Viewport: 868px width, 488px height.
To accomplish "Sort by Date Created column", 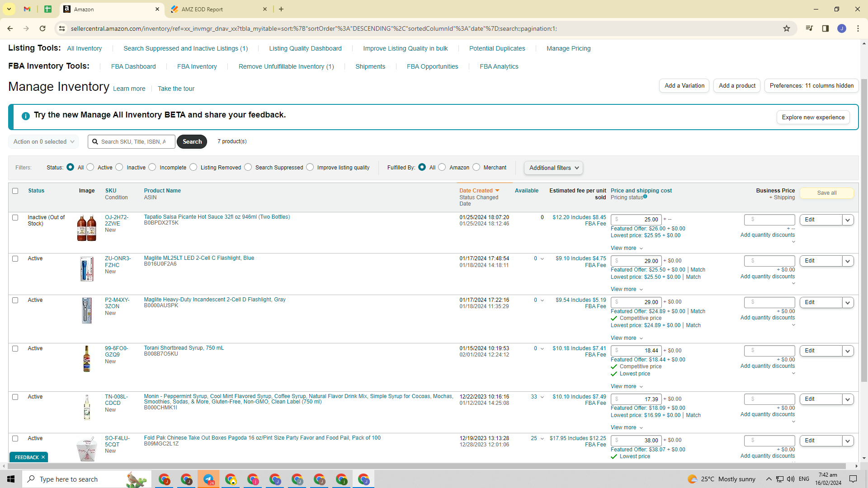I will pyautogui.click(x=479, y=191).
